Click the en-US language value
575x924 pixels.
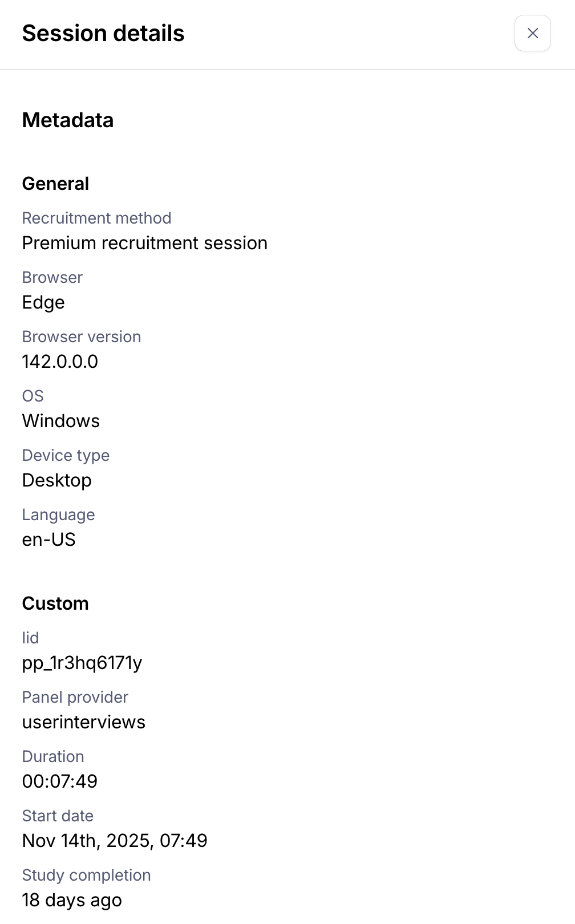point(48,540)
